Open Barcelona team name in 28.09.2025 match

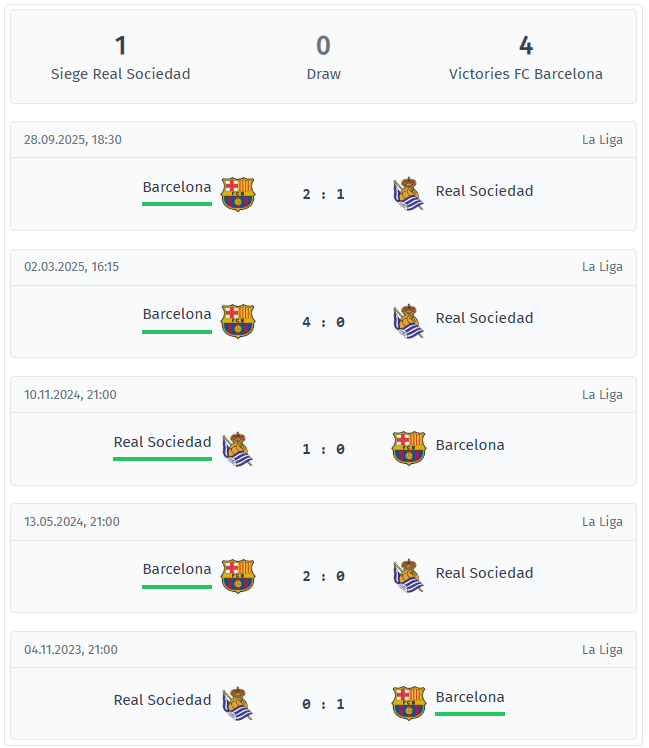pyautogui.click(x=177, y=187)
